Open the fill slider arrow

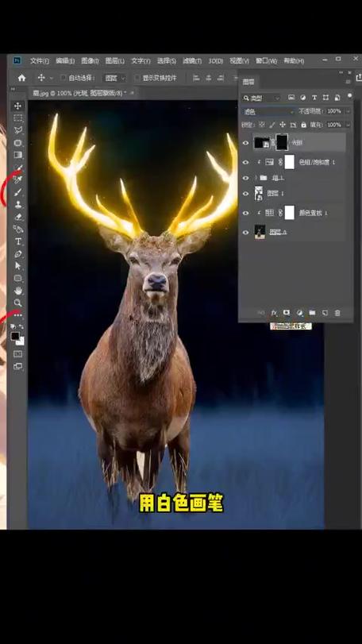348,125
